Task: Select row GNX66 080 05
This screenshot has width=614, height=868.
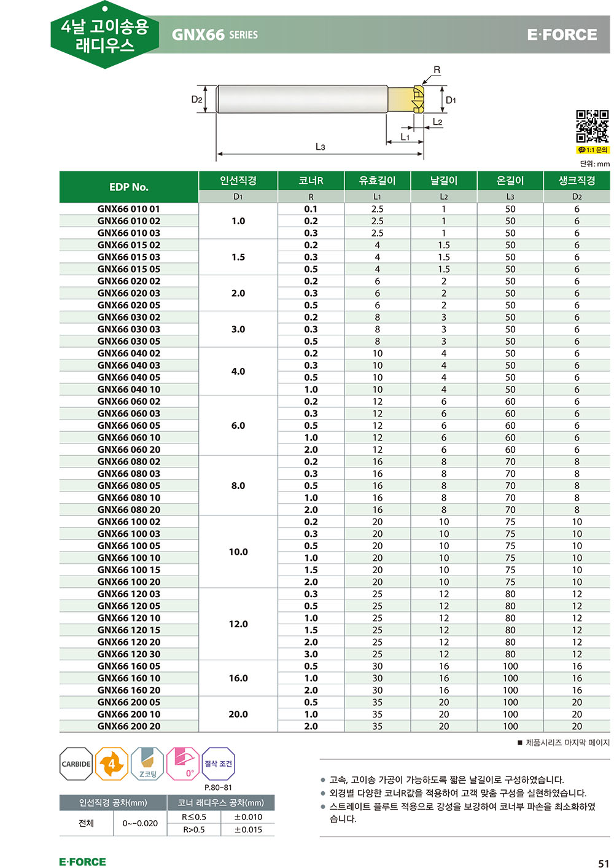Action: (335, 485)
